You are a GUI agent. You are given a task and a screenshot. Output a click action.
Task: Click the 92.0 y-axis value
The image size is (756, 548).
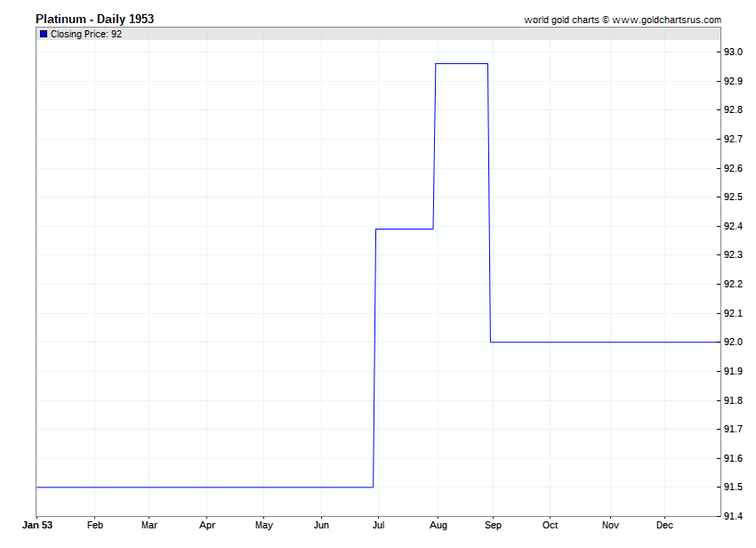pyautogui.click(x=733, y=342)
